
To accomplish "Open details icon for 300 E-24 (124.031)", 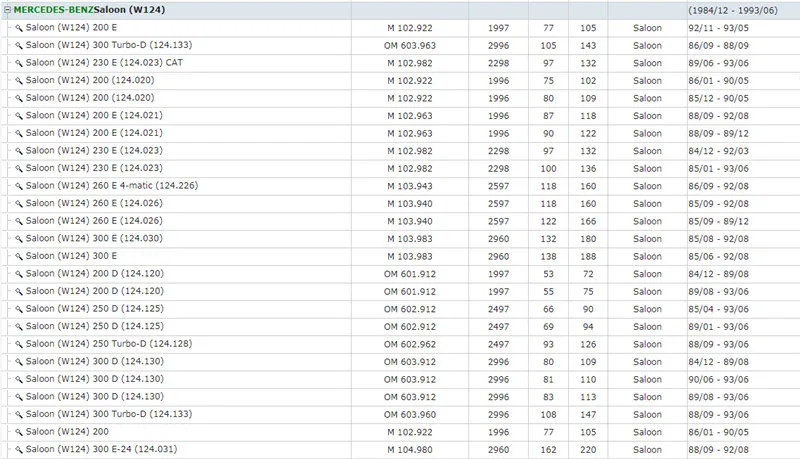I will (x=19, y=450).
